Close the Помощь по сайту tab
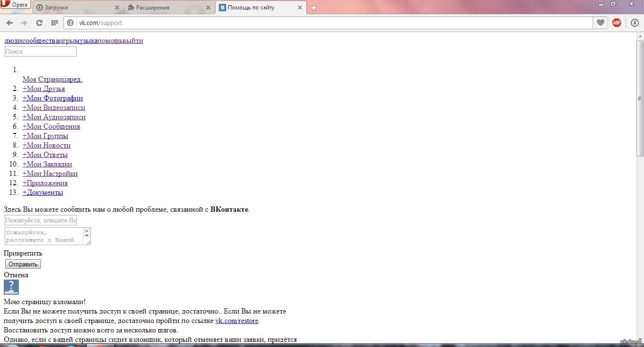This screenshot has width=644, height=347. pyautogui.click(x=300, y=8)
